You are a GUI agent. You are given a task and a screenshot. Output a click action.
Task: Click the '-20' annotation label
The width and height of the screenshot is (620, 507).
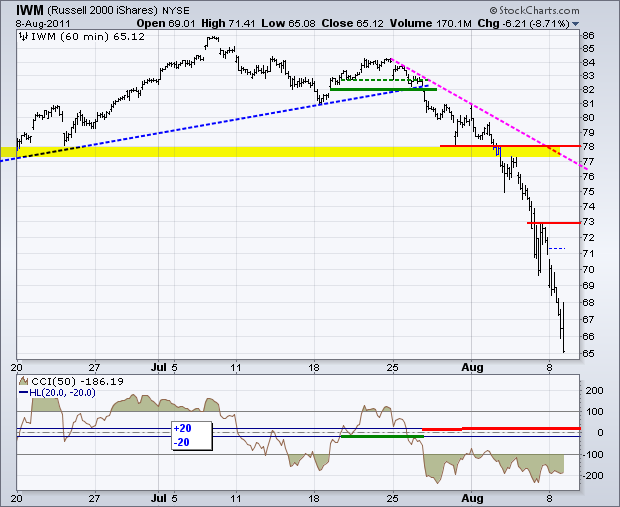pos(181,442)
